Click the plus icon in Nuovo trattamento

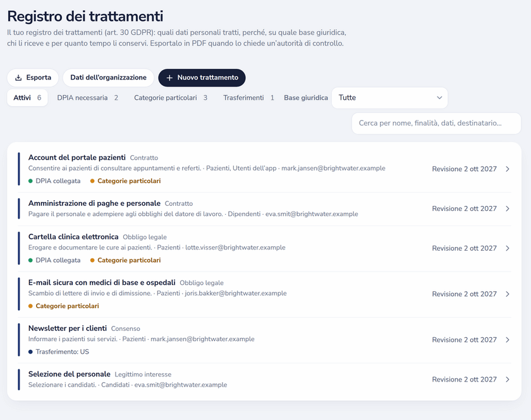(169, 78)
